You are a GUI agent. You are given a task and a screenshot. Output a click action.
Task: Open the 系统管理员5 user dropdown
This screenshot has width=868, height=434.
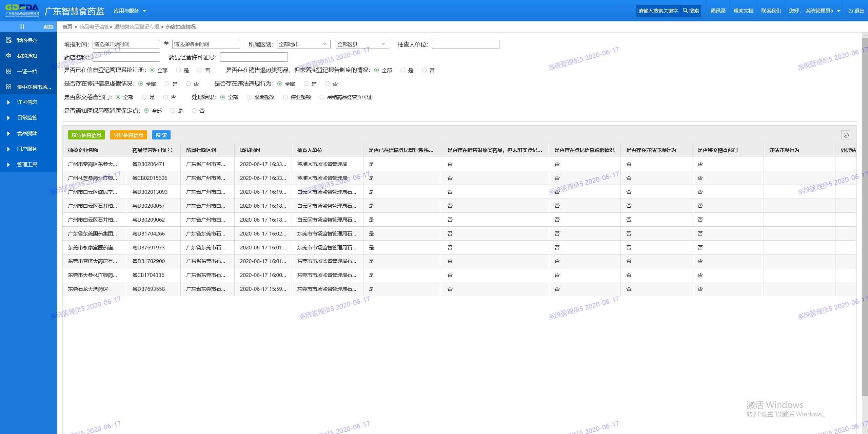click(814, 11)
